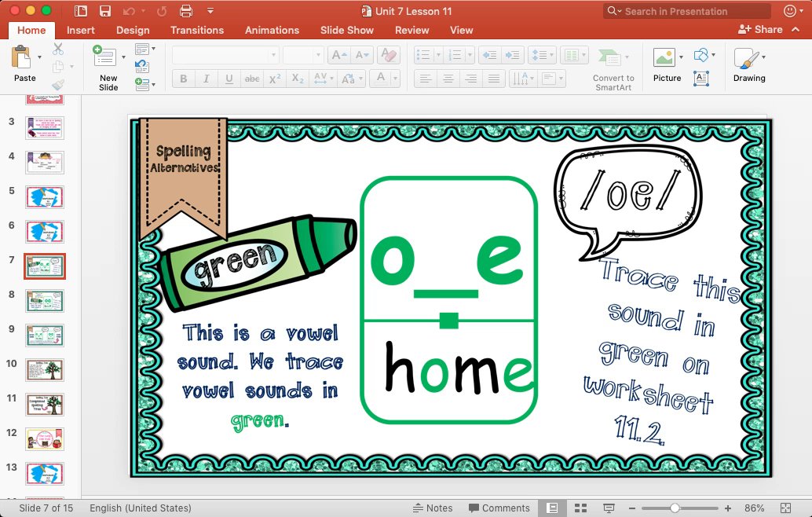Open the Change Case dropdown
812x517 pixels.
(x=352, y=79)
